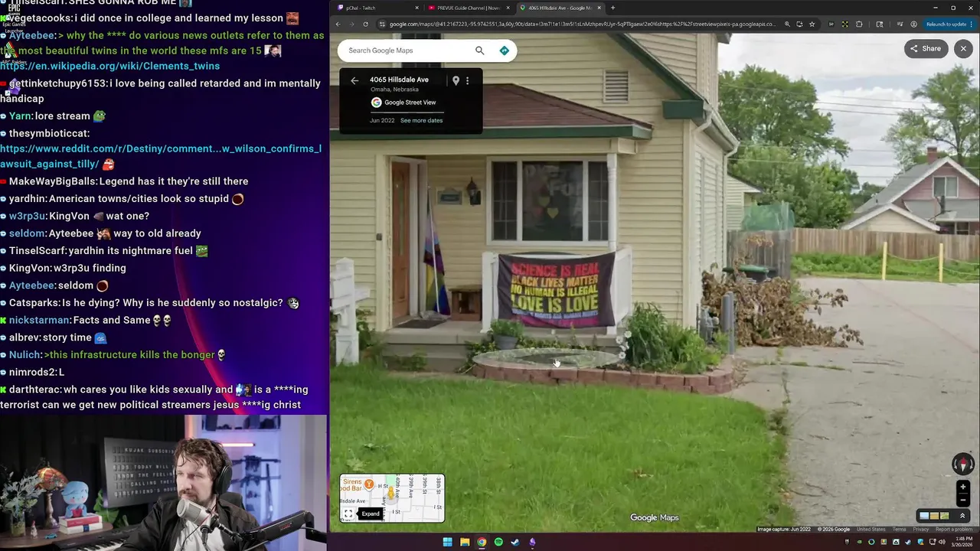Click the imagery thumbnails strip
The width and height of the screenshot is (980, 551).
coord(936,516)
